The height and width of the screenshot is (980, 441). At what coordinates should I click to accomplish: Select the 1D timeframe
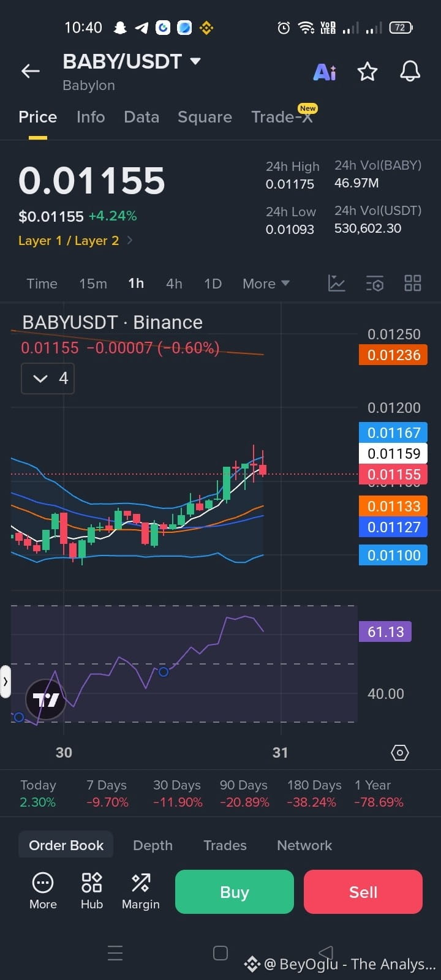coord(213,284)
